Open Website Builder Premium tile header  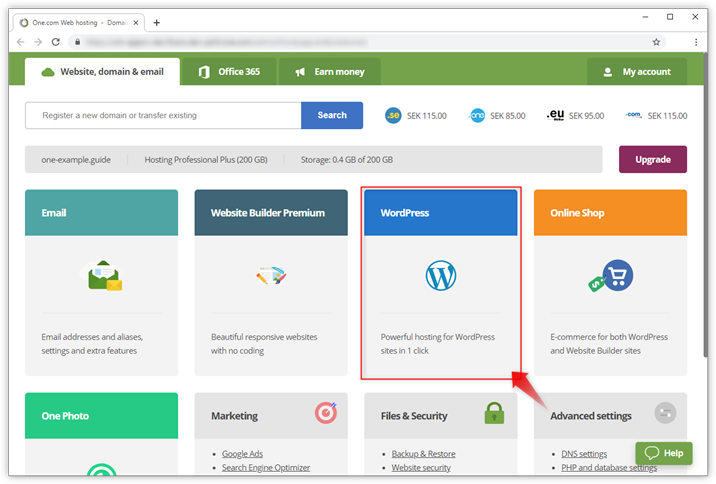click(x=271, y=213)
